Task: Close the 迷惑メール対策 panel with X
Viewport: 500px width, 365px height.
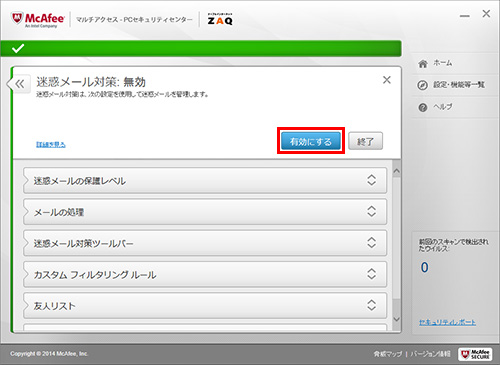Action: [387, 80]
